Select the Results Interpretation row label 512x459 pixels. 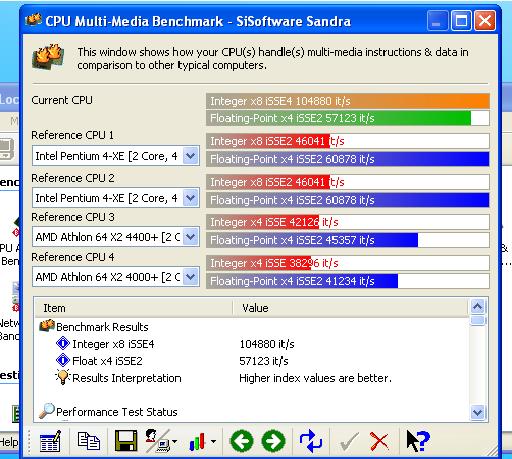pyautogui.click(x=127, y=378)
